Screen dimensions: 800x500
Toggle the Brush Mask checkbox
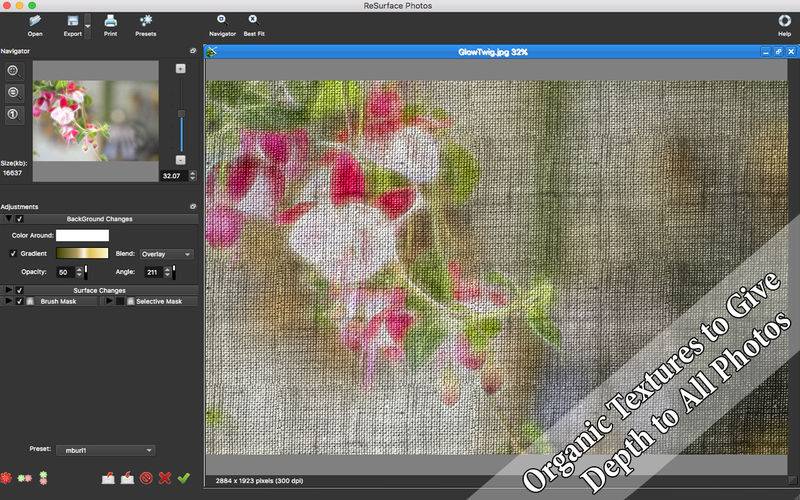click(19, 302)
